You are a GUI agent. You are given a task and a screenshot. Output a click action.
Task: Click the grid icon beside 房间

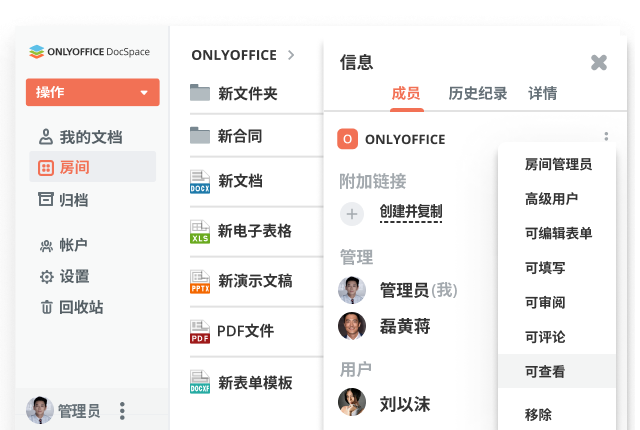(x=46, y=168)
